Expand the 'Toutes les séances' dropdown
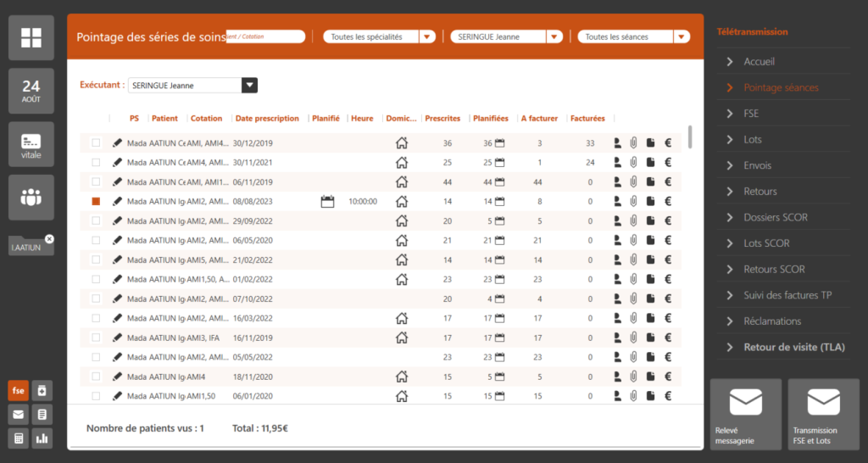Viewport: 868px width, 463px height. (682, 36)
